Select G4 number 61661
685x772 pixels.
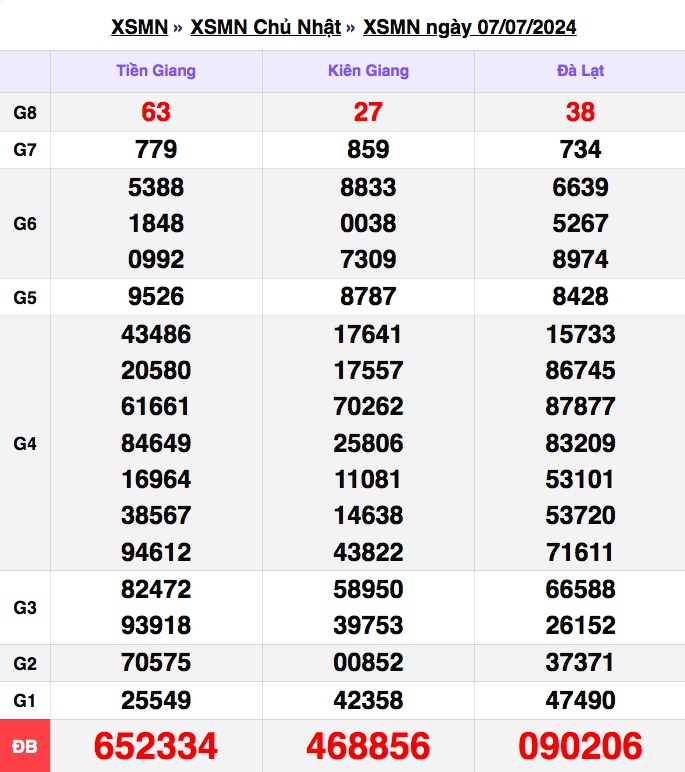[x=156, y=407]
